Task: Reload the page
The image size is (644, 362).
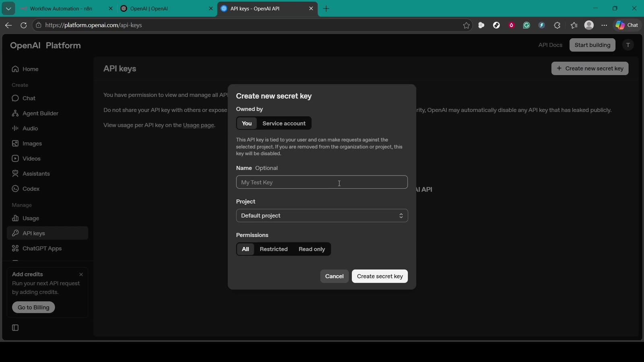Action: (x=24, y=25)
